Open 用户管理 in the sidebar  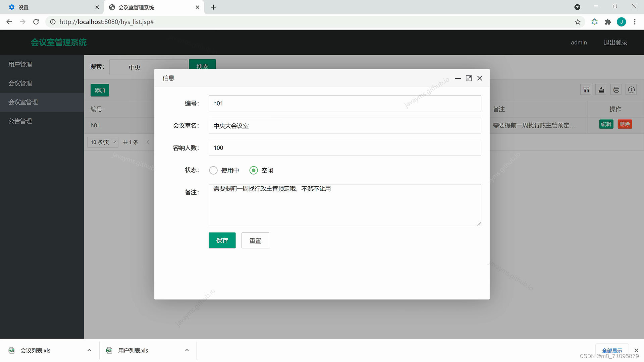(x=42, y=64)
